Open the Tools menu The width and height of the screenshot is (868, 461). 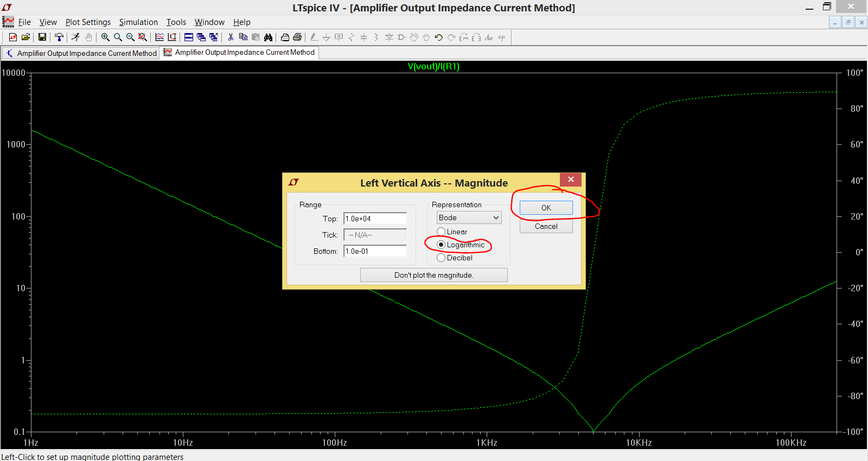pos(176,22)
